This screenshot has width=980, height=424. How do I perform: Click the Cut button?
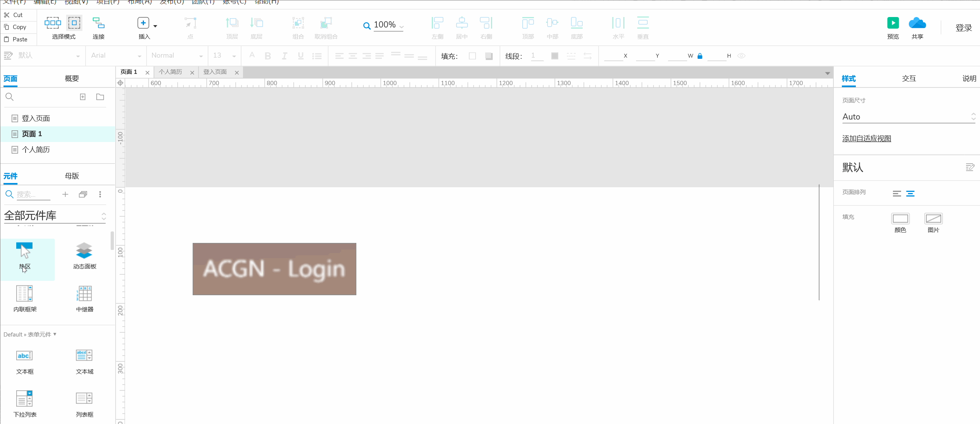(14, 15)
